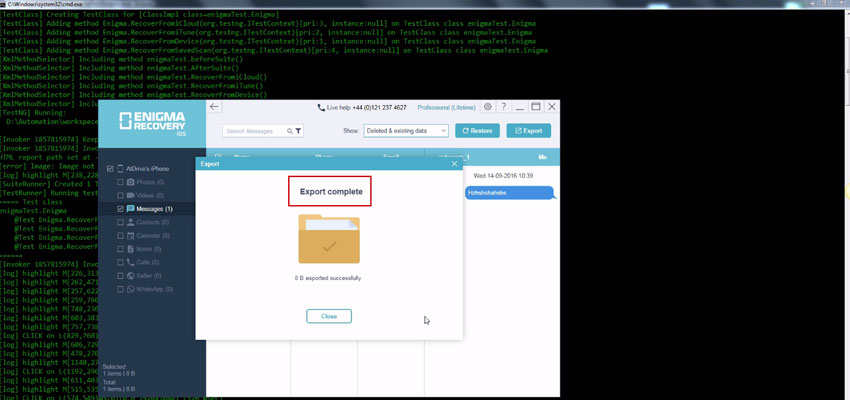Click the Notes document icon
This screenshot has width=850, height=400.
[x=131, y=249]
